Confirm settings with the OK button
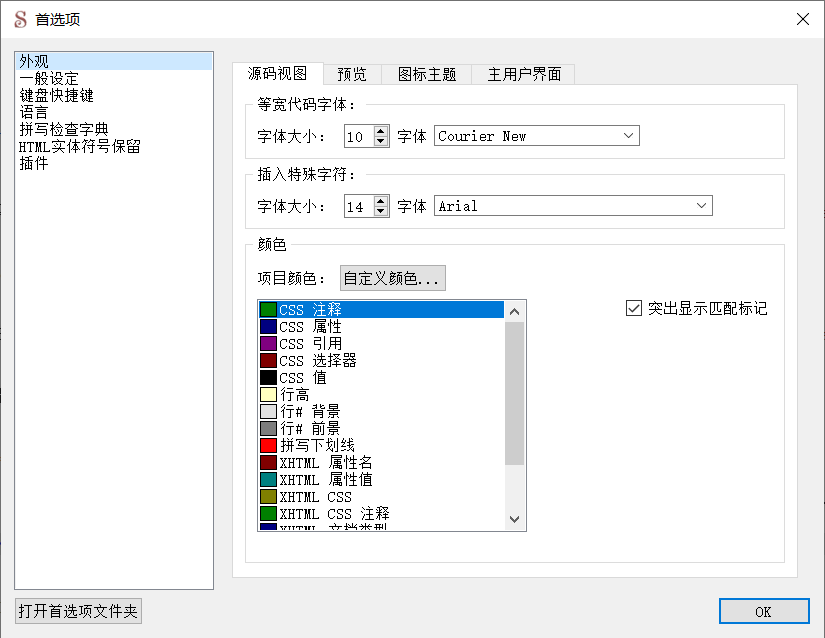The image size is (825, 638). coord(764,611)
